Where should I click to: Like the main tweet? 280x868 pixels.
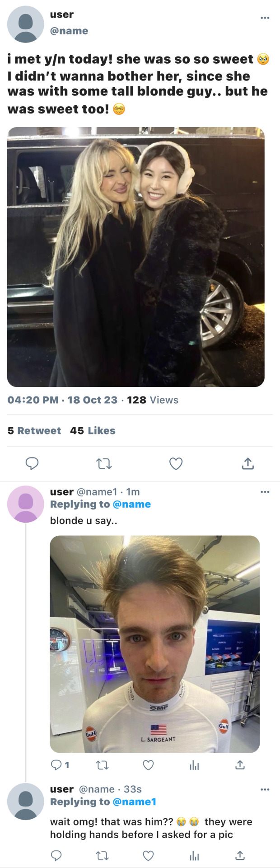pyautogui.click(x=176, y=463)
